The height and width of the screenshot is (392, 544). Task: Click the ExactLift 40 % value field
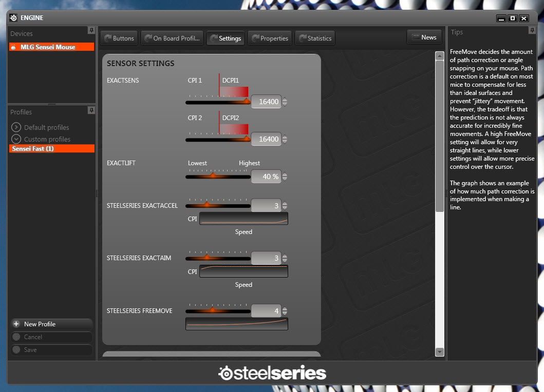click(266, 177)
